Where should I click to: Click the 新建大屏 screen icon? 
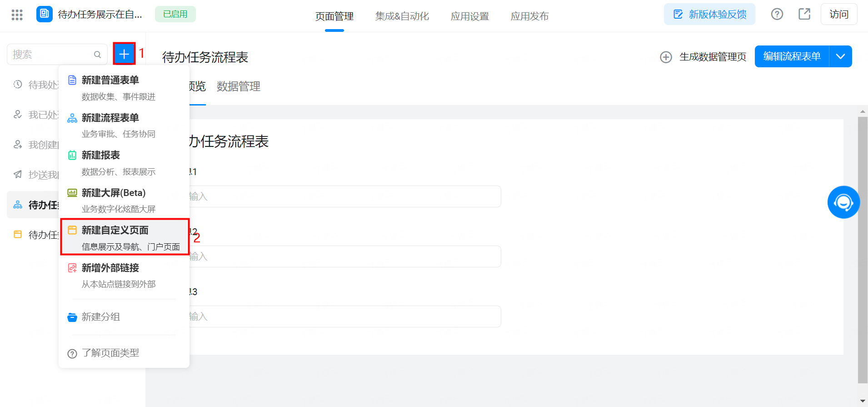(72, 192)
